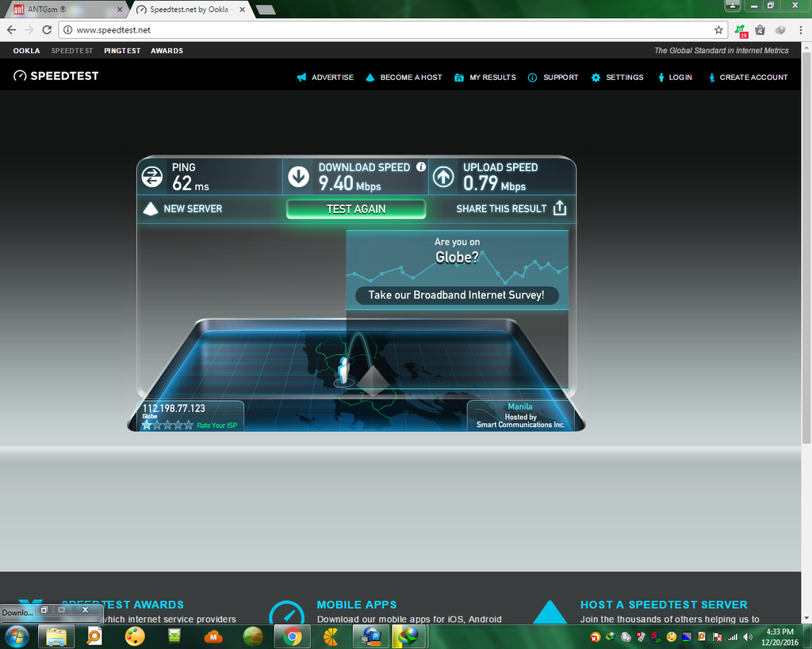Open the SPEEDTEST top menu item
This screenshot has height=649, width=812.
click(x=72, y=51)
